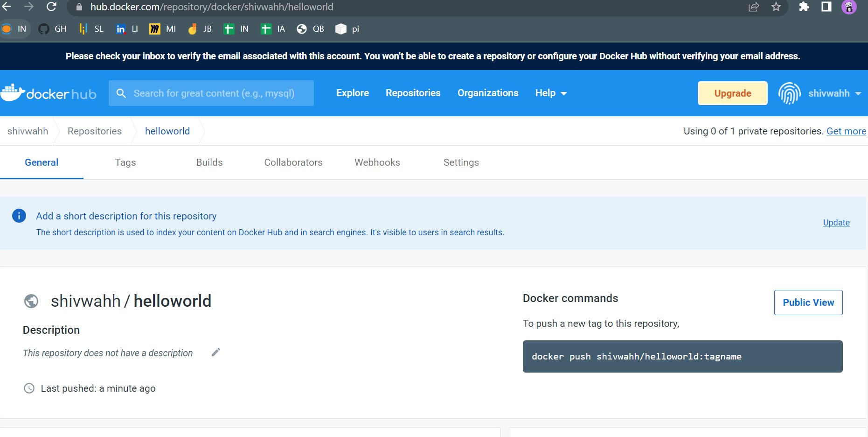Open the first IN bookmark with orange icon
The image size is (868, 437).
pyautogui.click(x=14, y=29)
